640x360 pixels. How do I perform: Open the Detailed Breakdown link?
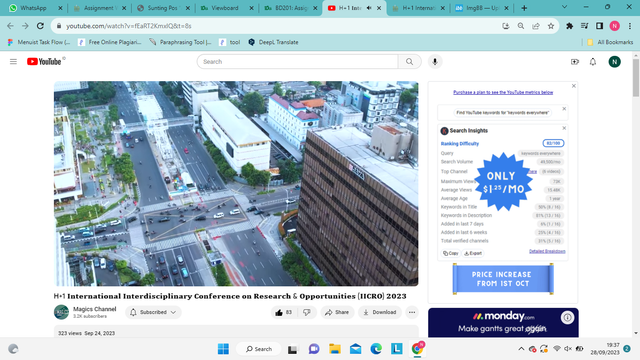(x=547, y=251)
